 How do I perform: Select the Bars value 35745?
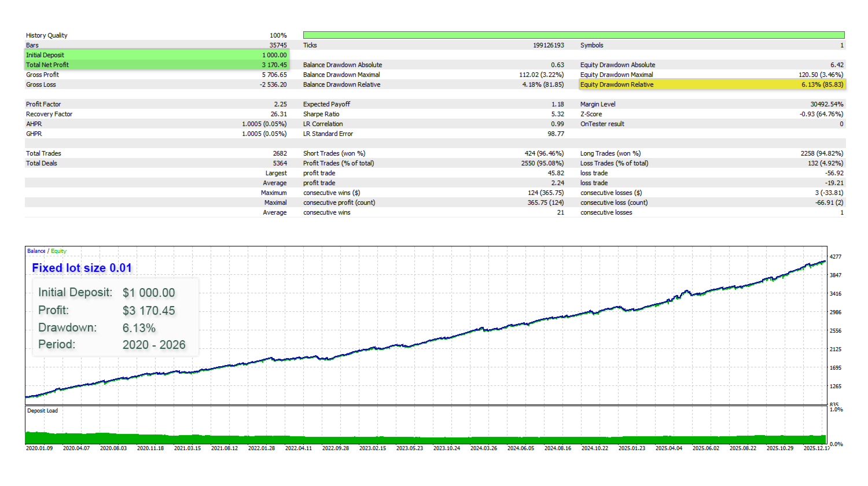pyautogui.click(x=278, y=45)
